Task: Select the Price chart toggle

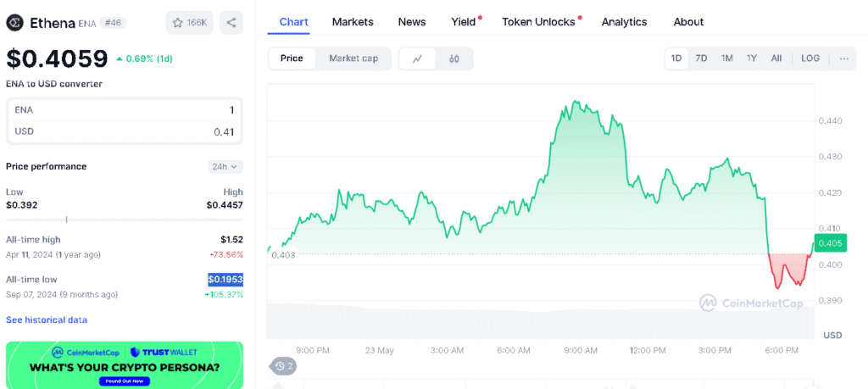Action: (x=292, y=58)
